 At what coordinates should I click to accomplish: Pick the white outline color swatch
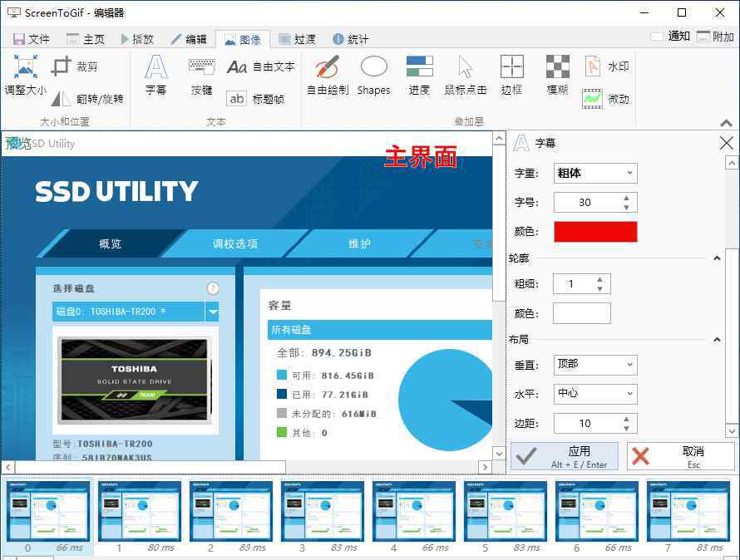pos(582,313)
